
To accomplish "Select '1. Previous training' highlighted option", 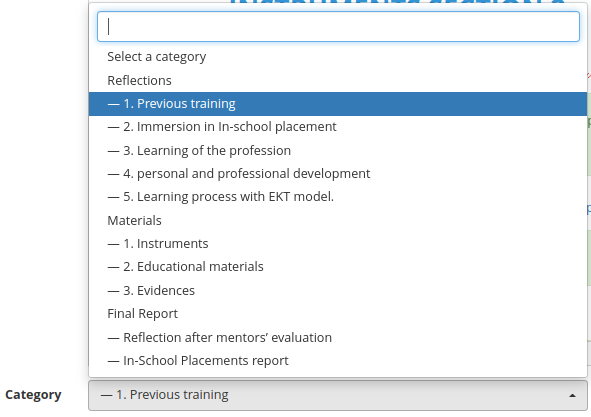I will (x=338, y=104).
